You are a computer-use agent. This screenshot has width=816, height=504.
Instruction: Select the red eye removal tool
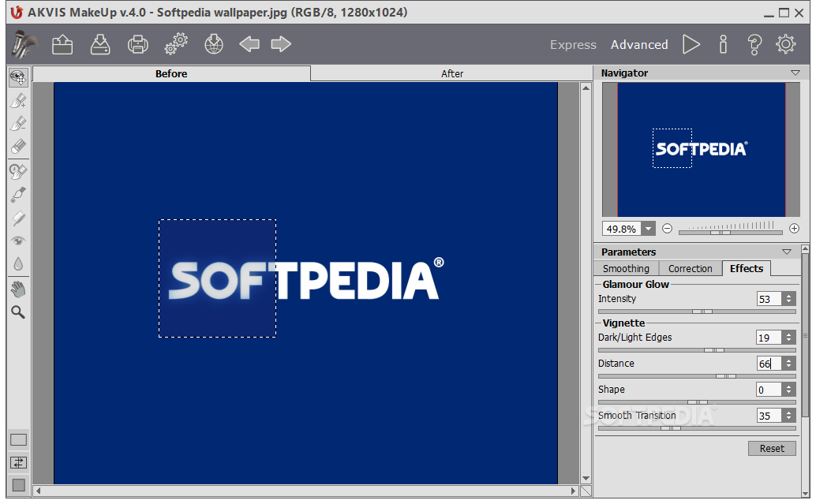pos(18,241)
